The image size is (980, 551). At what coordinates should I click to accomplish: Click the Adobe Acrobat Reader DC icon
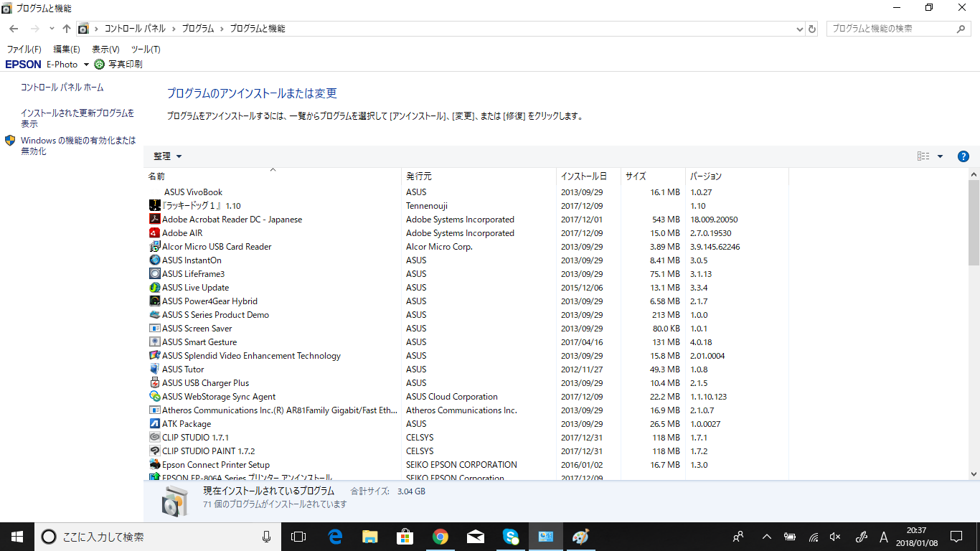coord(154,220)
